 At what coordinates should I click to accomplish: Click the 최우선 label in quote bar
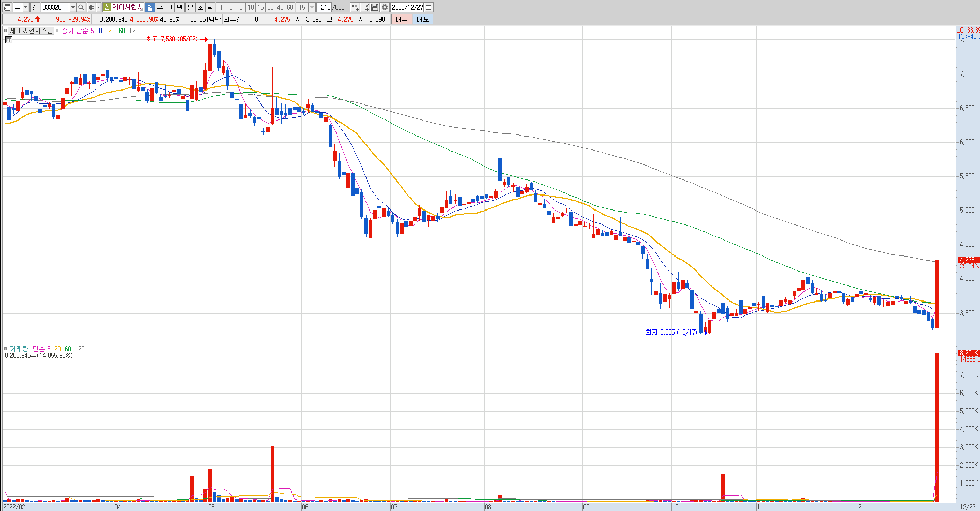click(x=233, y=19)
